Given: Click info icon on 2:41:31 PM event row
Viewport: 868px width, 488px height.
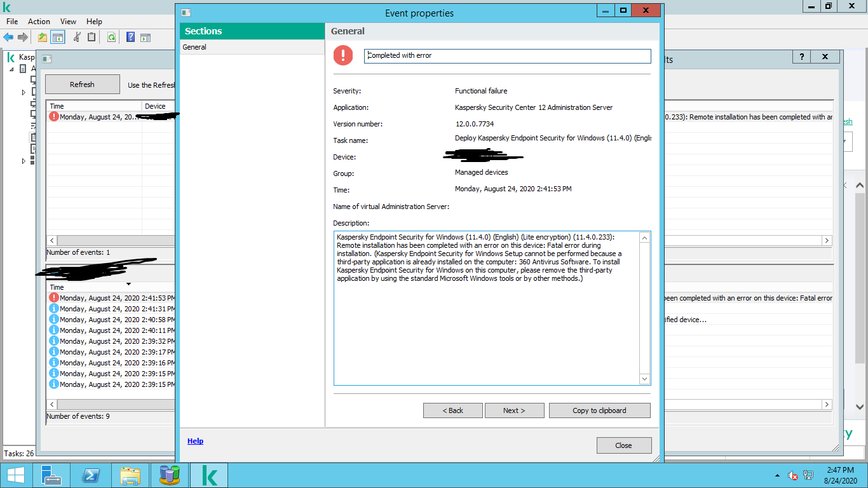Looking at the screenshot, I should coord(54,308).
